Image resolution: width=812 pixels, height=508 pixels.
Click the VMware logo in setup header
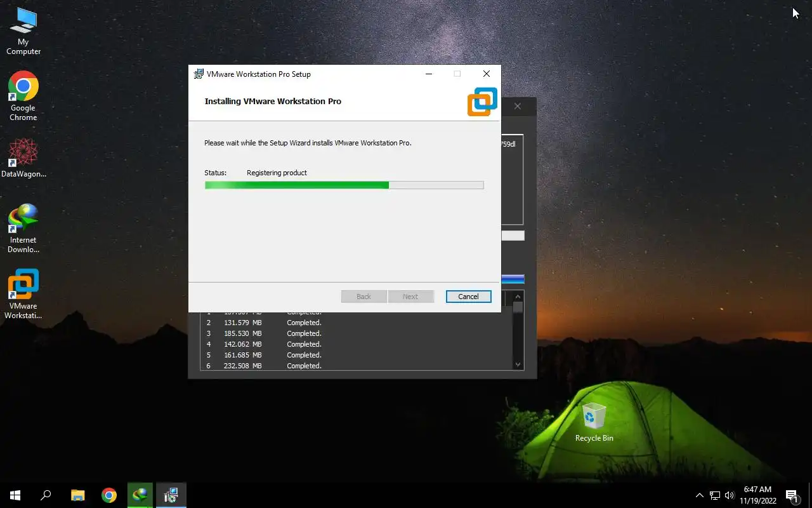click(482, 102)
